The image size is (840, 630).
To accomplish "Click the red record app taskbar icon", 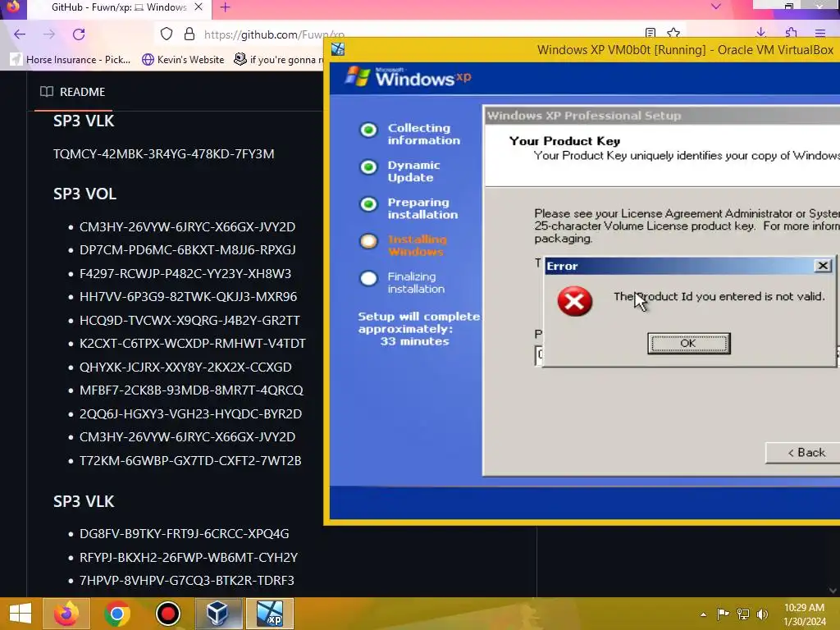I will [x=167, y=614].
